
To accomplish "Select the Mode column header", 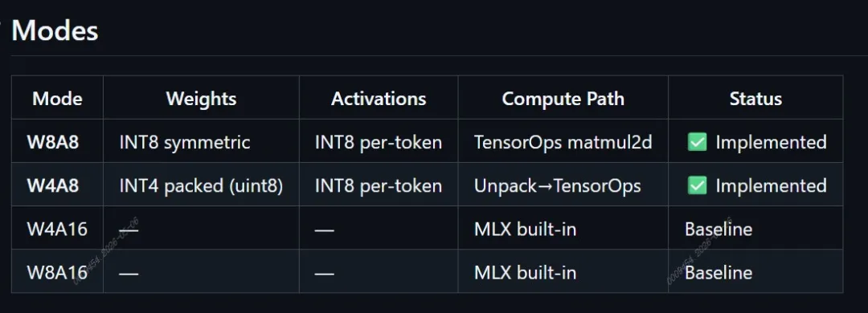I will (x=58, y=99).
